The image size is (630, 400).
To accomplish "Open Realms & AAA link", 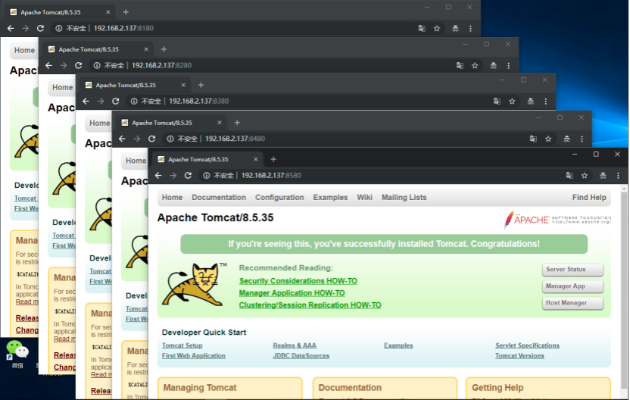I will tap(294, 345).
